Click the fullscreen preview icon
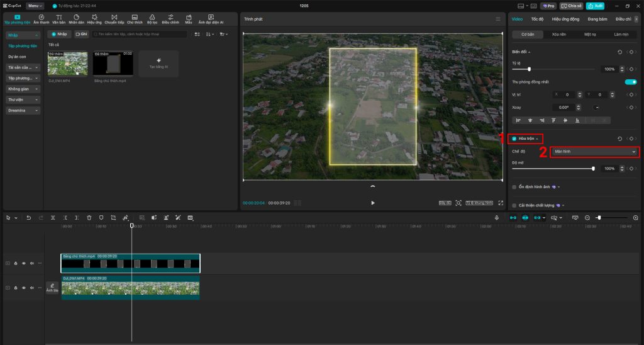The height and width of the screenshot is (345, 644). (501, 203)
